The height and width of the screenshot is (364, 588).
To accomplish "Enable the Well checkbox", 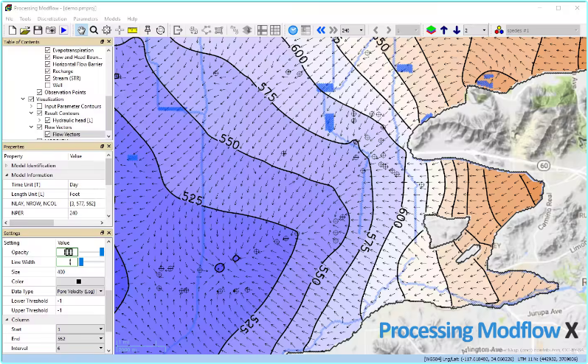I will pos(48,85).
